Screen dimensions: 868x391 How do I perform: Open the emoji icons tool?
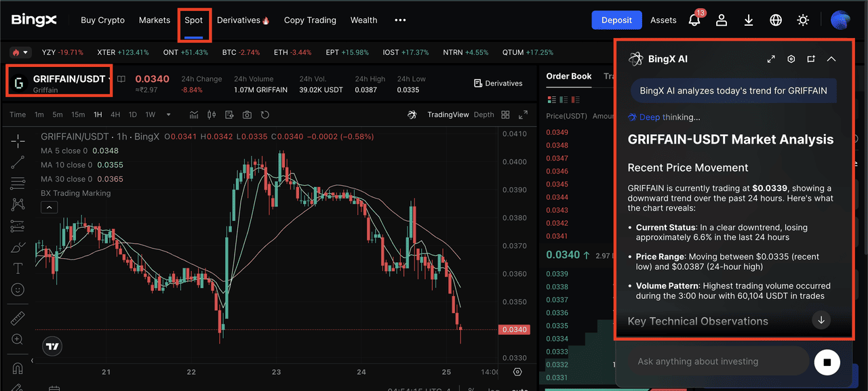pyautogui.click(x=18, y=289)
